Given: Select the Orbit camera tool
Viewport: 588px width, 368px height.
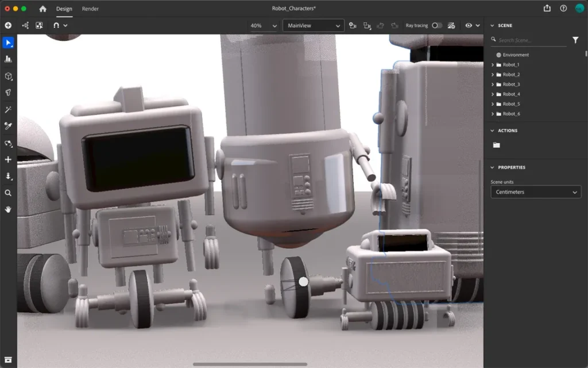Looking at the screenshot, I should pyautogui.click(x=8, y=143).
